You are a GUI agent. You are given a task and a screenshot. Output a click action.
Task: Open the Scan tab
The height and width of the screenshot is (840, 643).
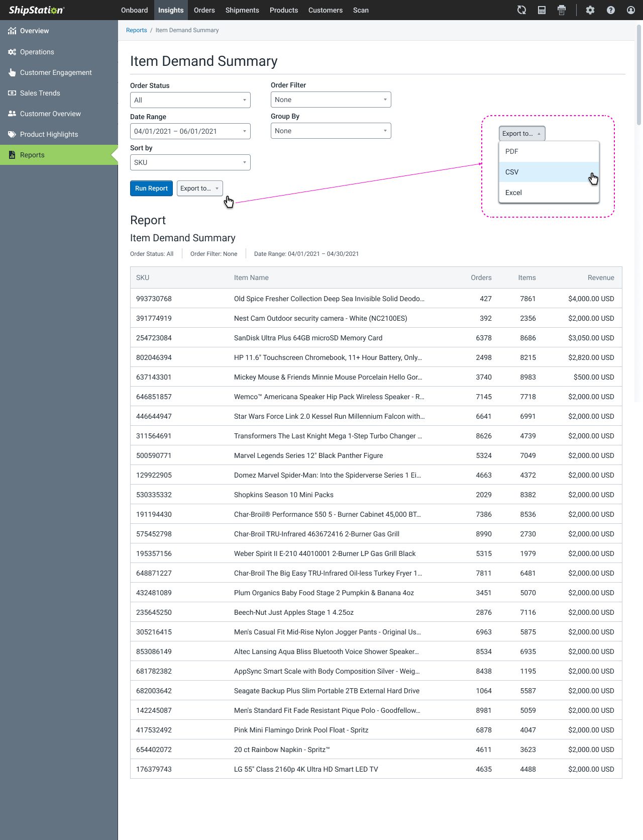click(361, 10)
